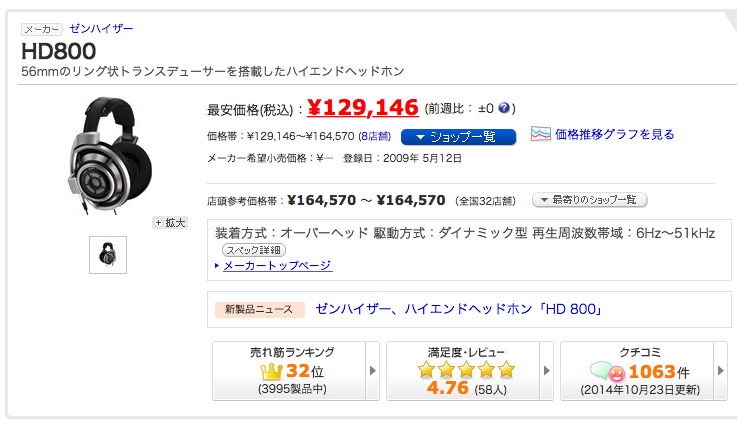This screenshot has height=422, width=737.
Task: Read the ゼンハイザー HD 800 news article link
Action: (x=458, y=309)
